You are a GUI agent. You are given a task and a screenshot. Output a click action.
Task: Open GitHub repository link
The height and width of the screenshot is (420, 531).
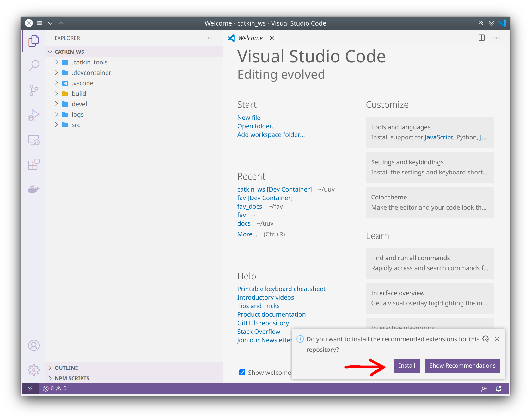tap(263, 323)
